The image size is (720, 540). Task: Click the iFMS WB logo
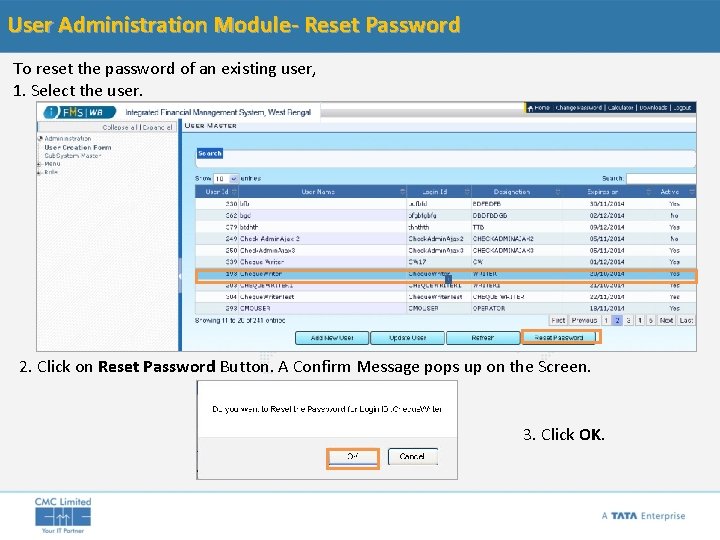[x=79, y=112]
